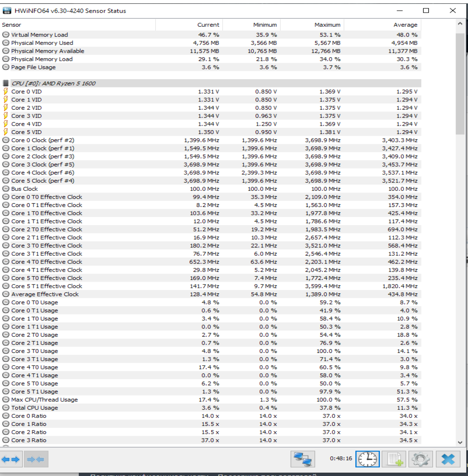Click the 1.381 V maximum Core 5 VID value
This screenshot has width=468, height=476.
click(330, 132)
